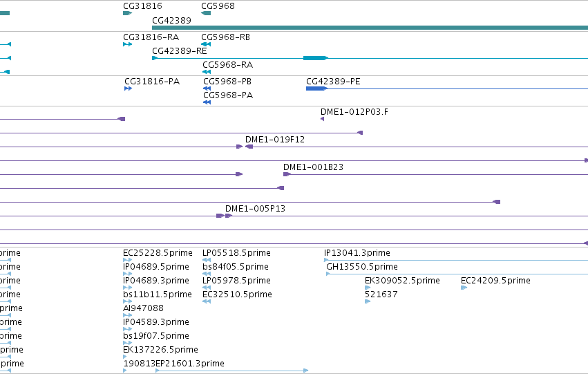This screenshot has height=374, width=588.
Task: Click the IP04689.3prime arrow glyph
Action: click(x=128, y=288)
